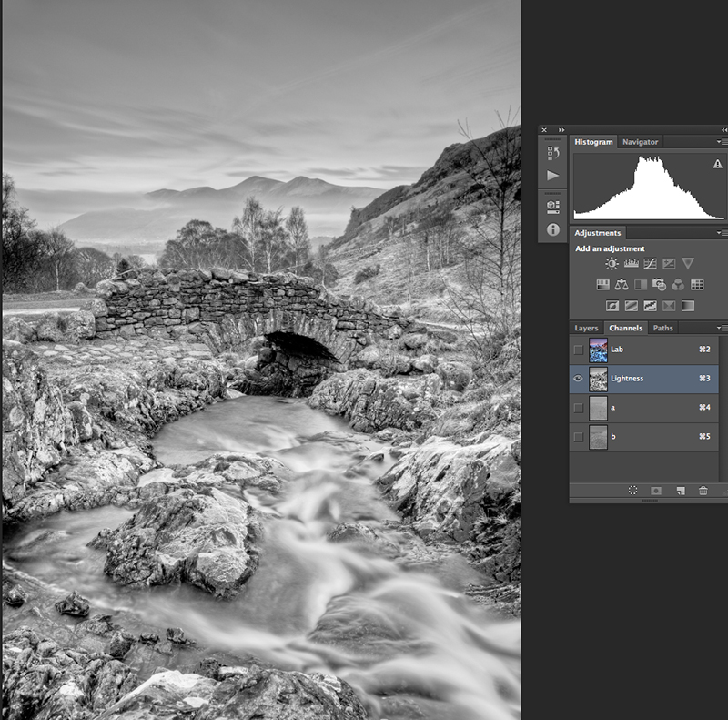Add a Vibrance adjustment

[688, 264]
